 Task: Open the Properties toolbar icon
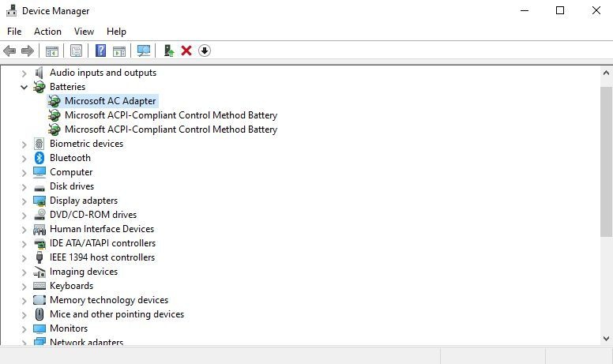click(76, 51)
